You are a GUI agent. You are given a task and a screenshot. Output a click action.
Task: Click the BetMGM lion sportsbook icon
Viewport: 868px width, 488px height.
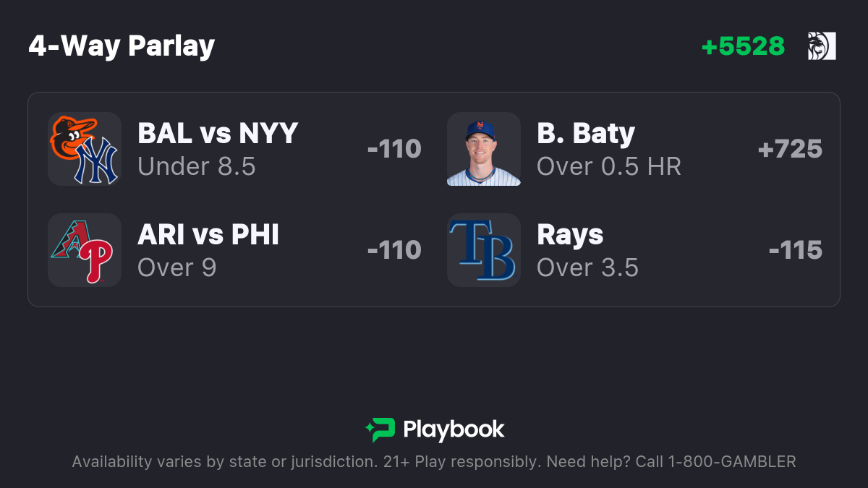pyautogui.click(x=822, y=46)
